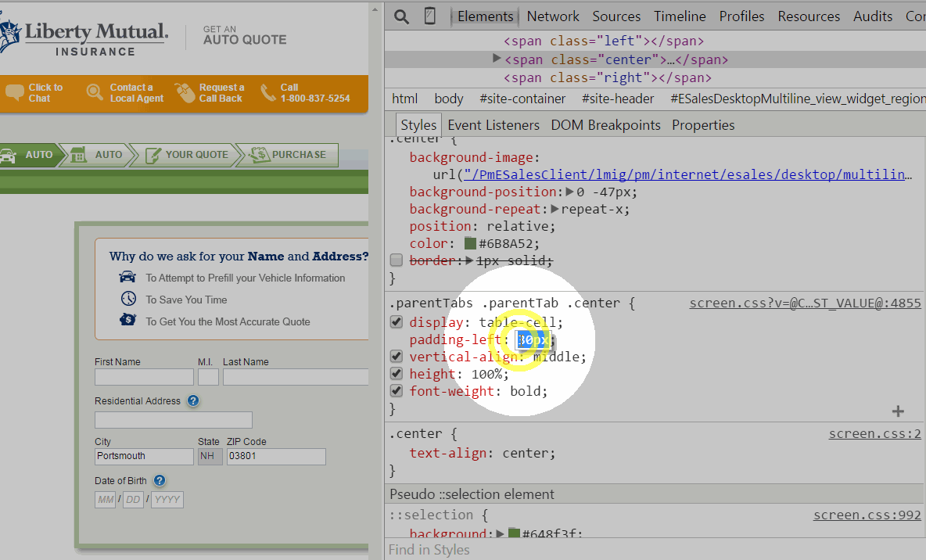Click the First Name input field

point(144,377)
